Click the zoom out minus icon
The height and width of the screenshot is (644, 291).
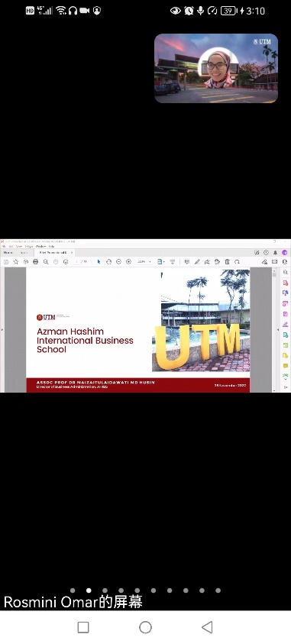tap(118, 261)
